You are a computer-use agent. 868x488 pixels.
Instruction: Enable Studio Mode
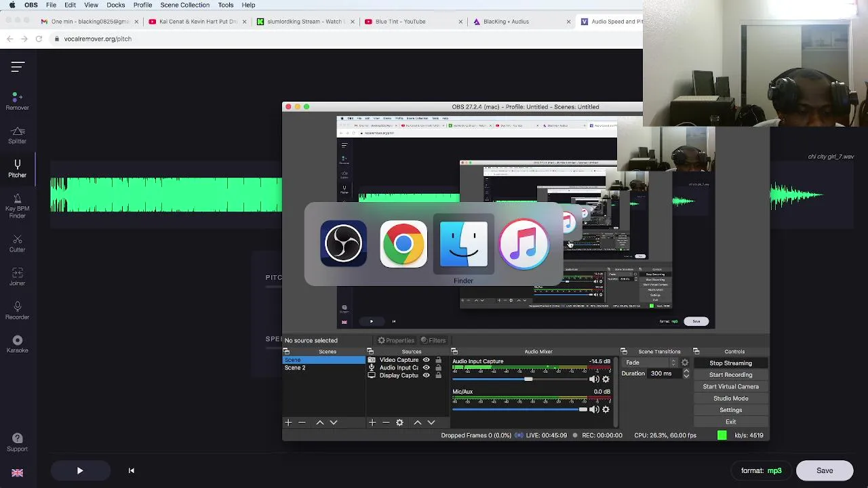point(730,399)
